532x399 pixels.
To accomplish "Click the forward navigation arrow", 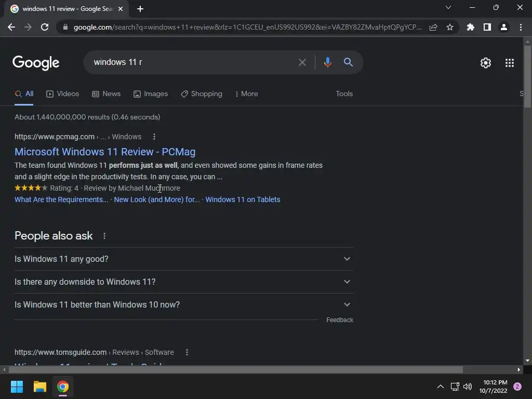I will (28, 27).
